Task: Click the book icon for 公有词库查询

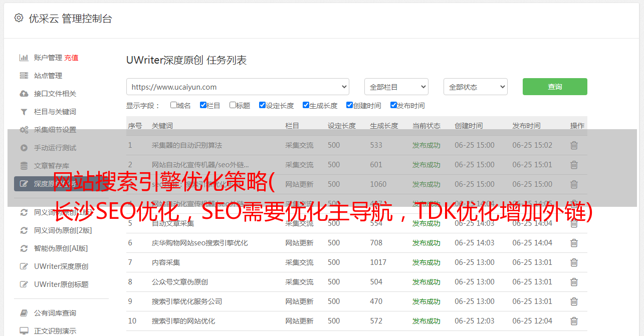Action: (24, 313)
